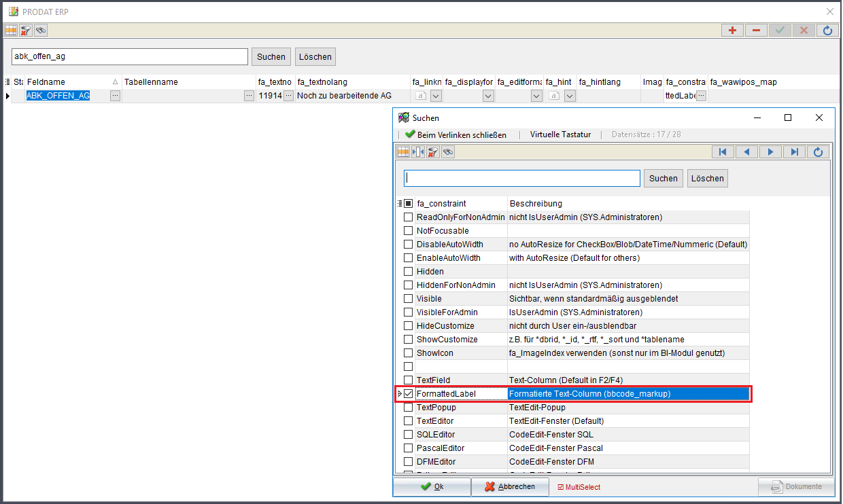Go to next record in Suchen dialog
The height and width of the screenshot is (504, 843).
(x=770, y=152)
